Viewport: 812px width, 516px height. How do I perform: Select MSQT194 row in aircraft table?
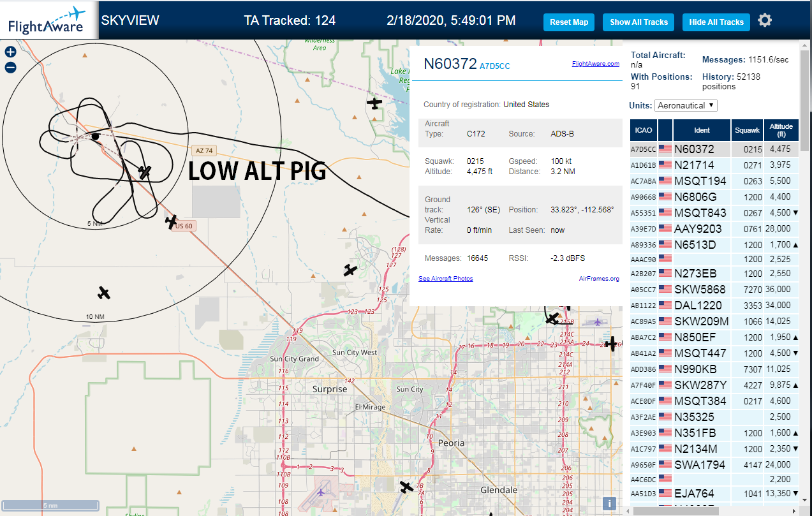pos(714,181)
